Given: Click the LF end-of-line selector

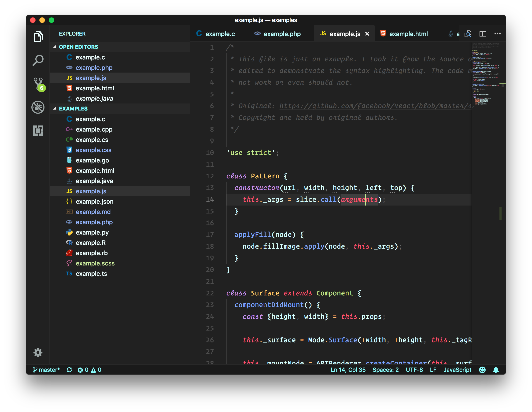Looking at the screenshot, I should [433, 370].
